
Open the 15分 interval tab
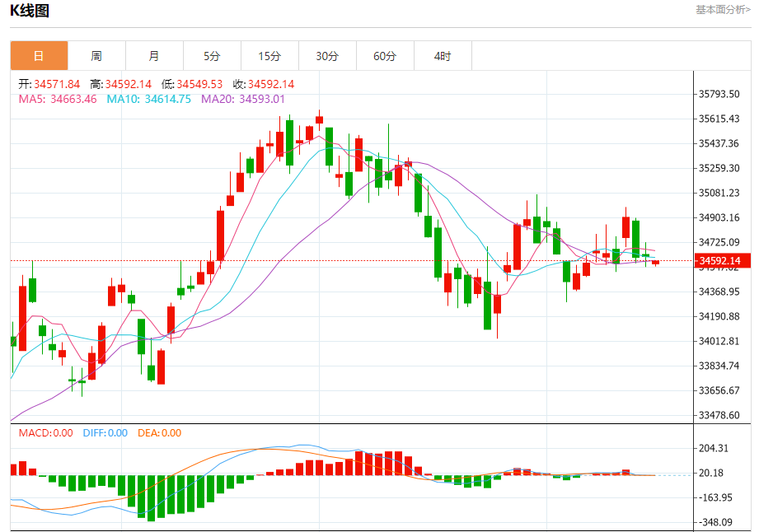coord(269,56)
